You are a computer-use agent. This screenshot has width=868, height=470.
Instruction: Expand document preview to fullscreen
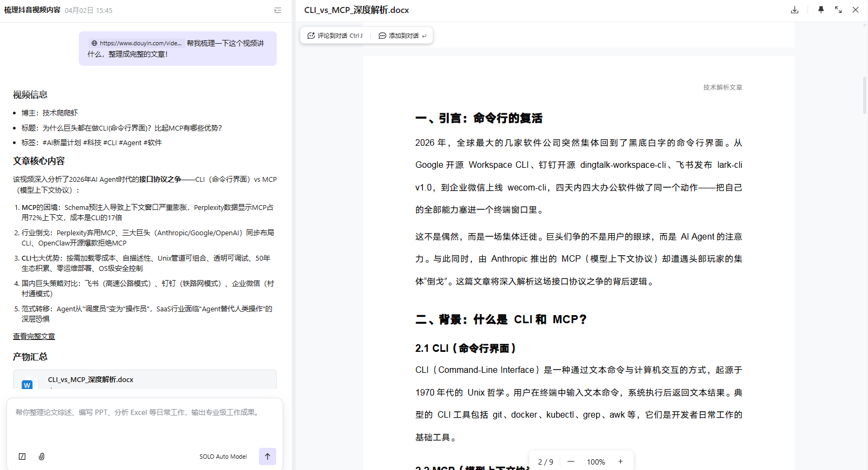(838, 10)
